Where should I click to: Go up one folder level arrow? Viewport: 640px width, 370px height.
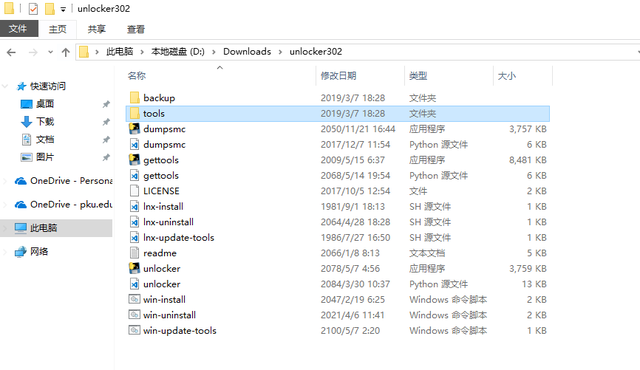[66, 52]
